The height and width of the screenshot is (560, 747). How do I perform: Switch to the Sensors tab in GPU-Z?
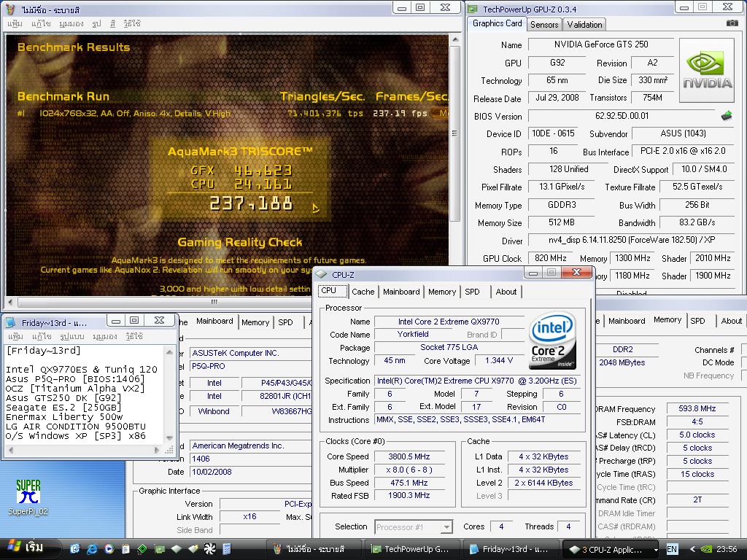[x=544, y=24]
